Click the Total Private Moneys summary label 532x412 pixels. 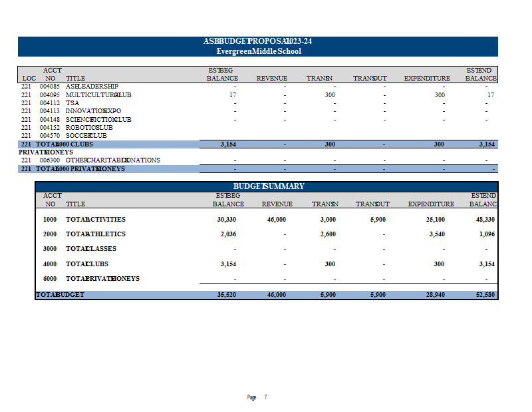coord(103,279)
